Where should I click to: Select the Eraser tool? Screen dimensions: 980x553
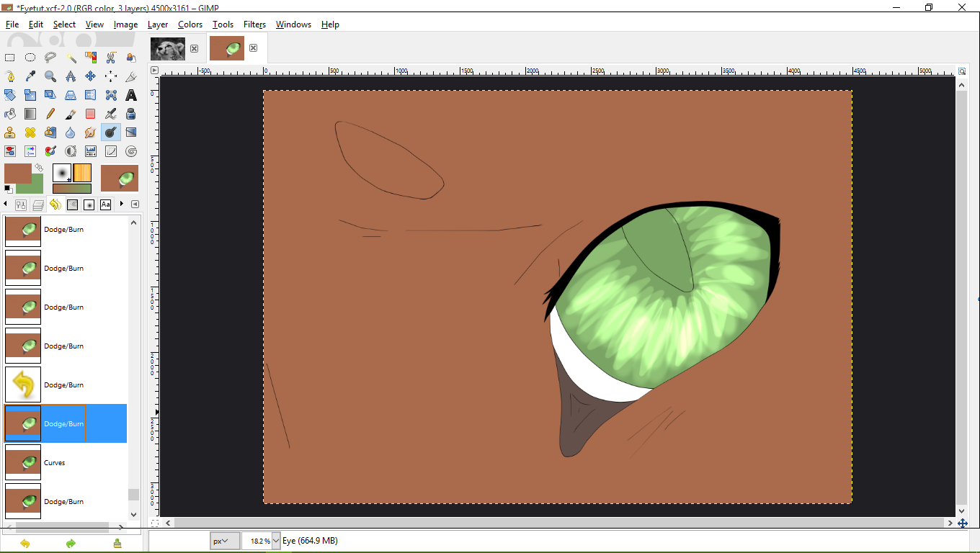coord(91,114)
